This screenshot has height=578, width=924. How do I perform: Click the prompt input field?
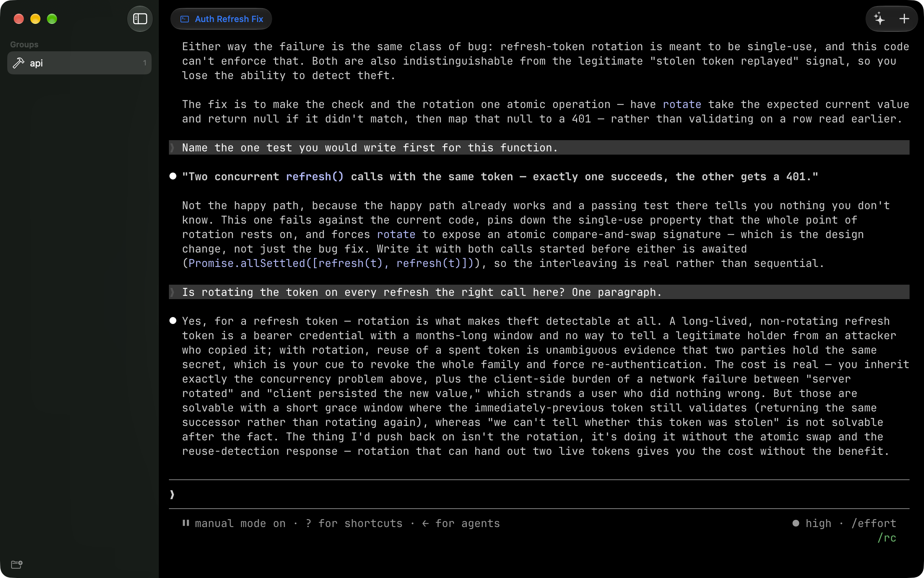(539, 494)
